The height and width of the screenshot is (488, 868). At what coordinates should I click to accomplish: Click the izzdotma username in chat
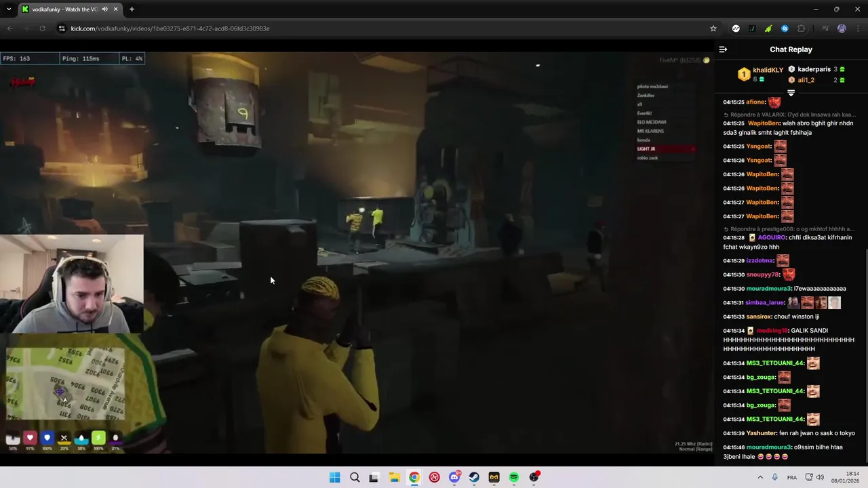click(x=759, y=261)
